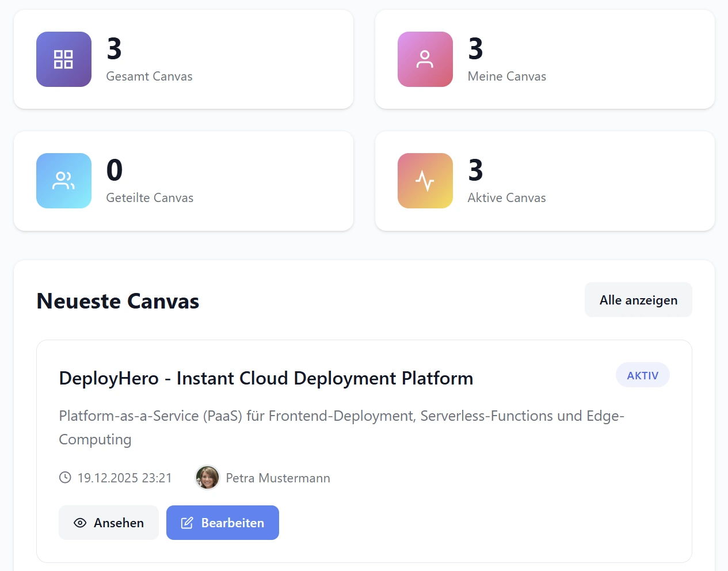Image resolution: width=728 pixels, height=571 pixels.
Task: Click the blue group icon on Geteilte Canvas card
Action: (63, 180)
